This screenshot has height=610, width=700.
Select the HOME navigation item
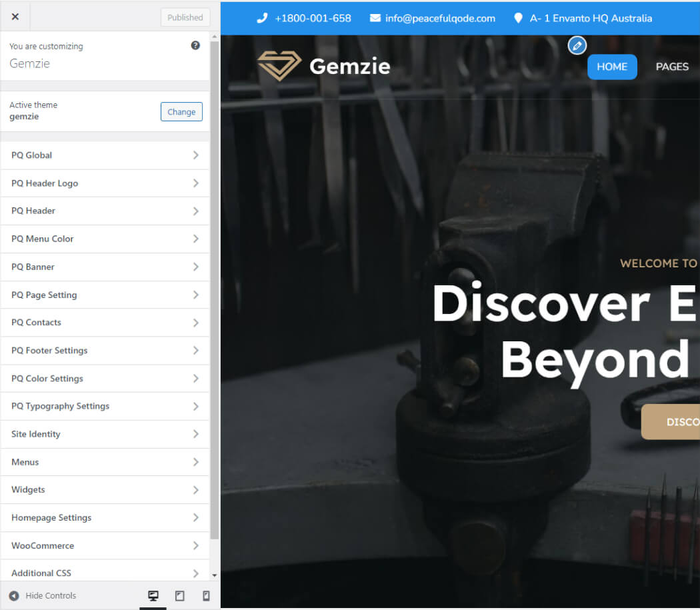(x=611, y=67)
